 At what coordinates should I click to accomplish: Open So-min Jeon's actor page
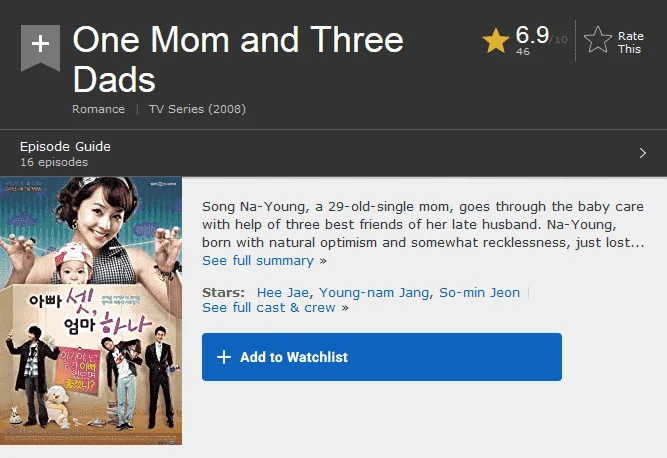click(479, 293)
